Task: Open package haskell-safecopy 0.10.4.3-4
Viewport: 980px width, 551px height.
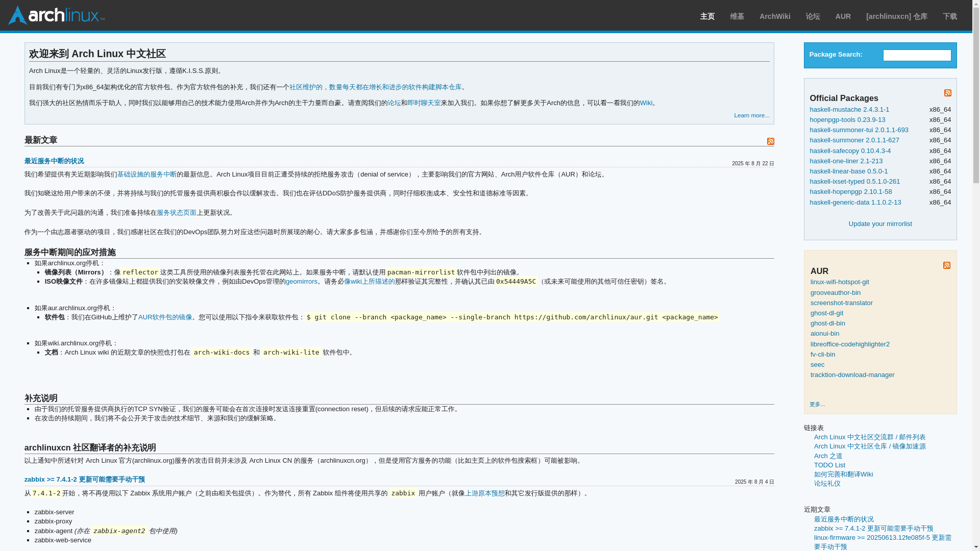Action: [850, 151]
